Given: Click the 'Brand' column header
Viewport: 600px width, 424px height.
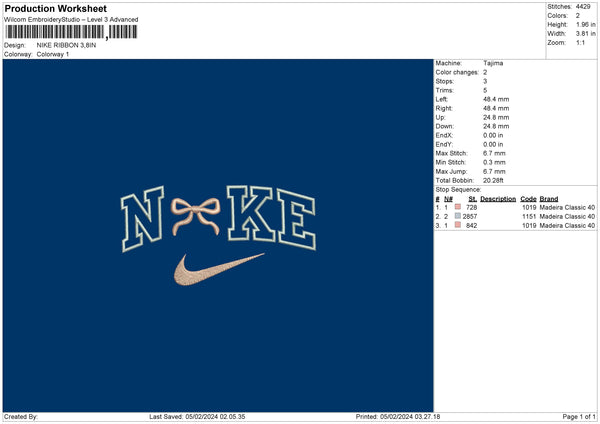Looking at the screenshot, I should 549,199.
